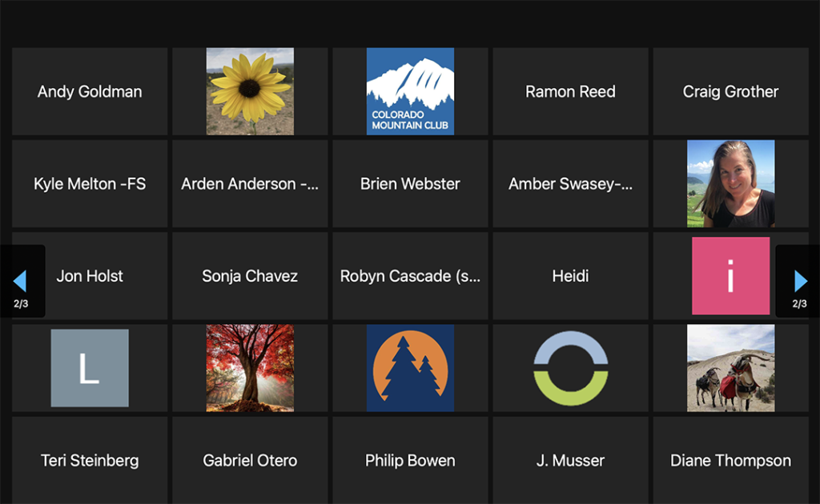Click the participant tile labeled Heidi
This screenshot has width=820, height=504.
[570, 276]
